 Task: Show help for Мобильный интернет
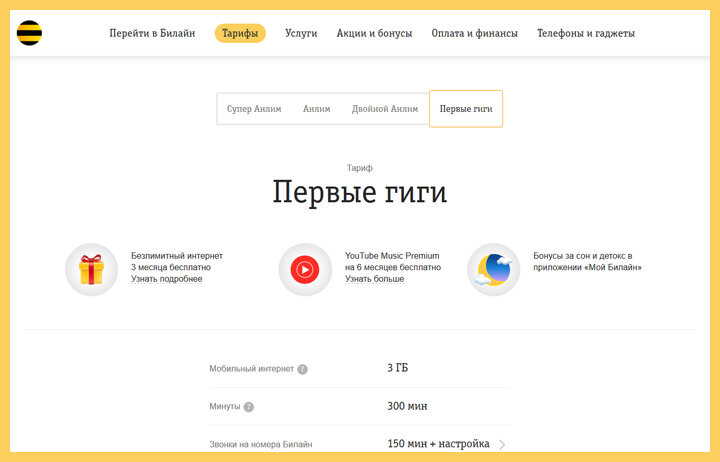click(302, 369)
